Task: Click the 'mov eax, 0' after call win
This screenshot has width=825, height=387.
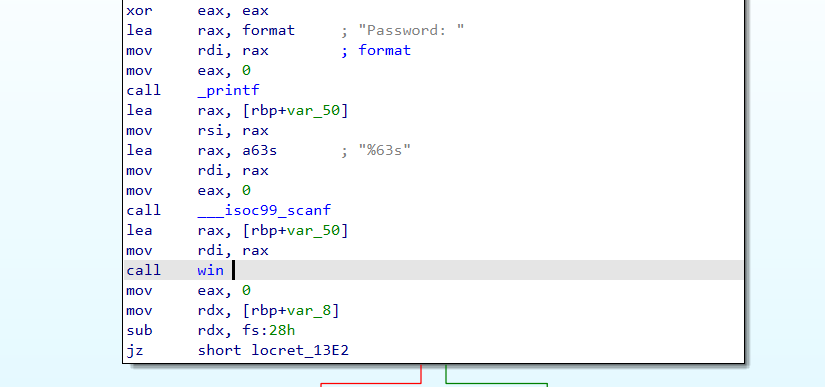Action: click(188, 290)
